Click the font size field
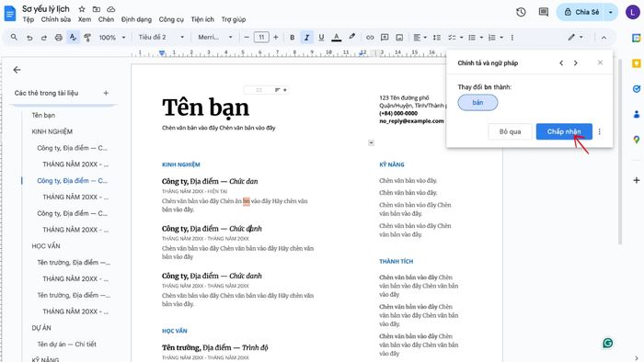 coord(261,38)
